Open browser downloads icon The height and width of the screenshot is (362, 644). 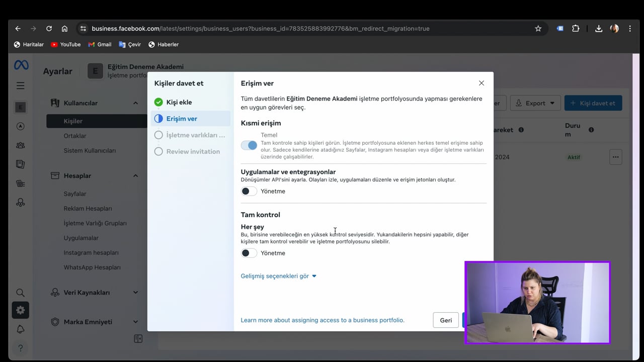coord(599,29)
